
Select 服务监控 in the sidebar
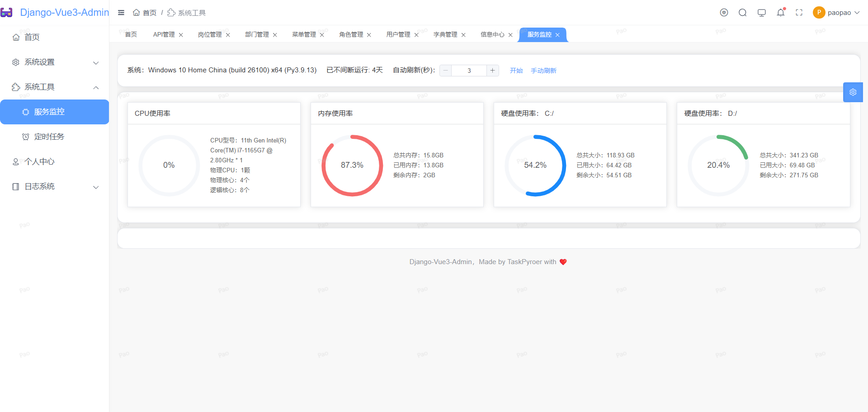(54, 112)
